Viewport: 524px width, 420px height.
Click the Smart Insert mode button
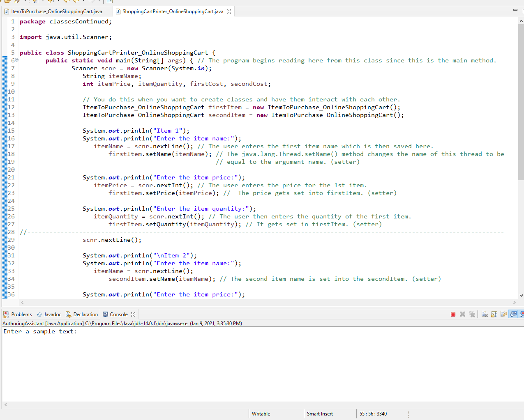(x=319, y=413)
